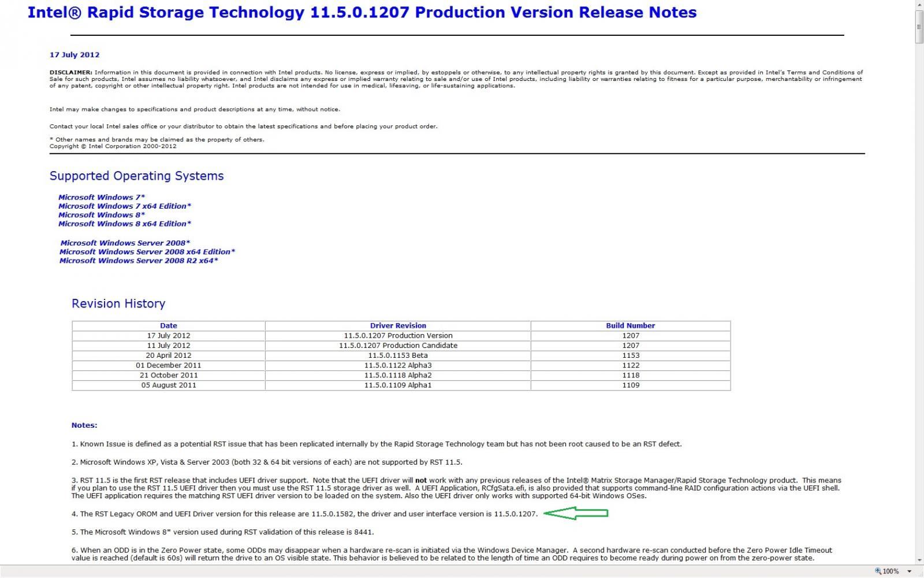Click the 'Contact your local Intel sales office' line
This screenshot has height=578, width=924.
(x=243, y=127)
